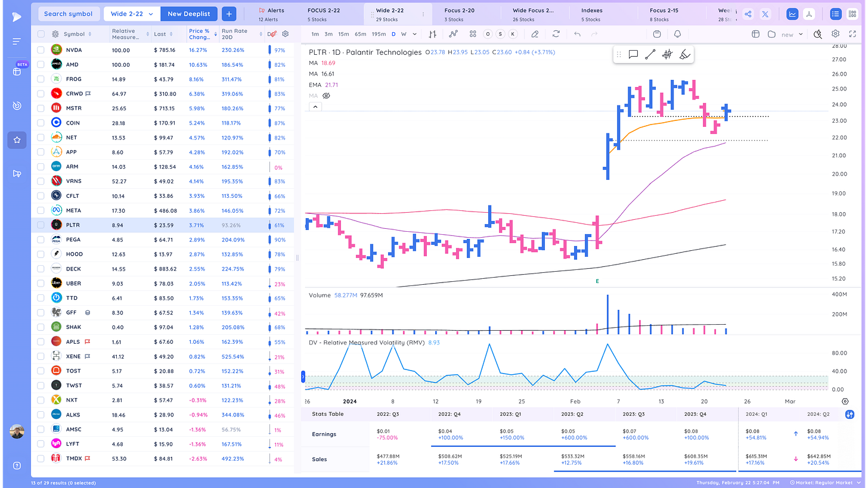Viewport: 868px width, 488px height.
Task: Open the hamburger menu in left sidebar
Action: tap(17, 41)
